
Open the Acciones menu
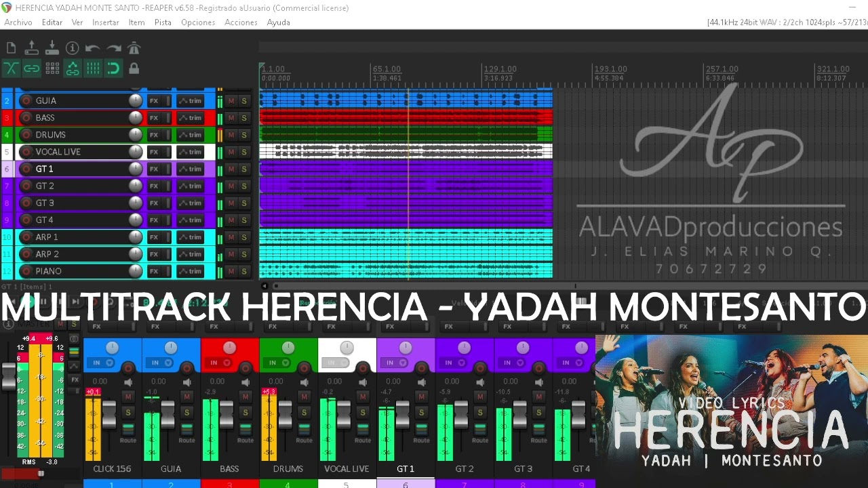coord(241,22)
